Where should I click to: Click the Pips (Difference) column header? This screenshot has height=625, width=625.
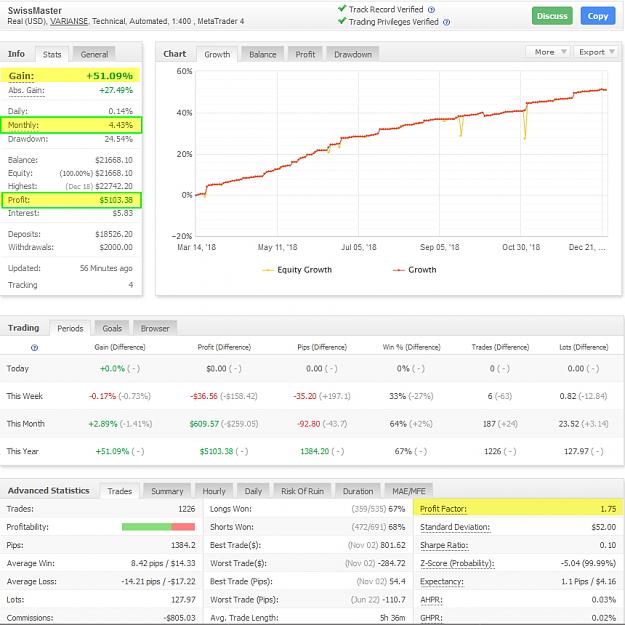[322, 347]
